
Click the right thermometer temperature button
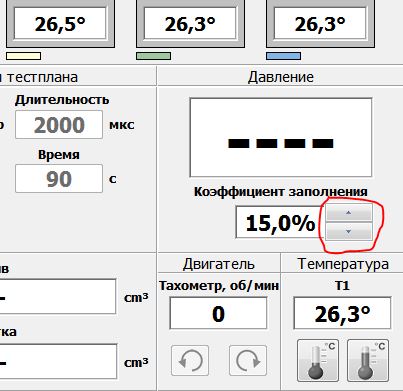tap(368, 361)
